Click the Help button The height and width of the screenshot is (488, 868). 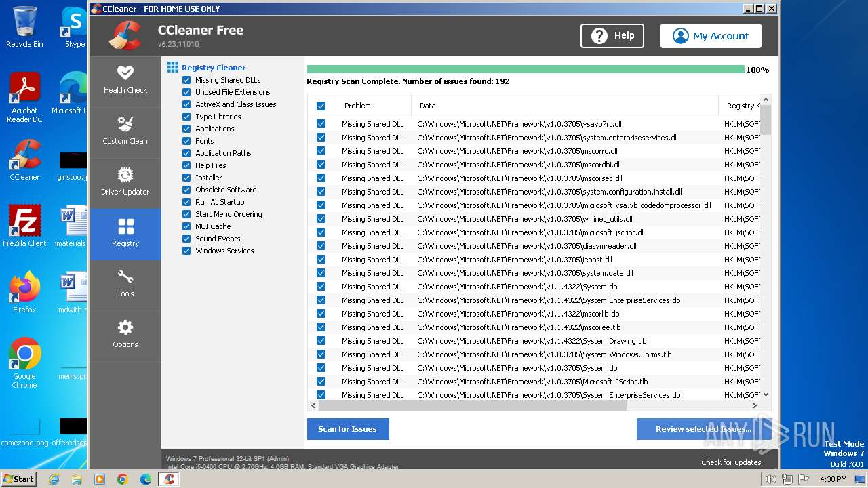612,36
